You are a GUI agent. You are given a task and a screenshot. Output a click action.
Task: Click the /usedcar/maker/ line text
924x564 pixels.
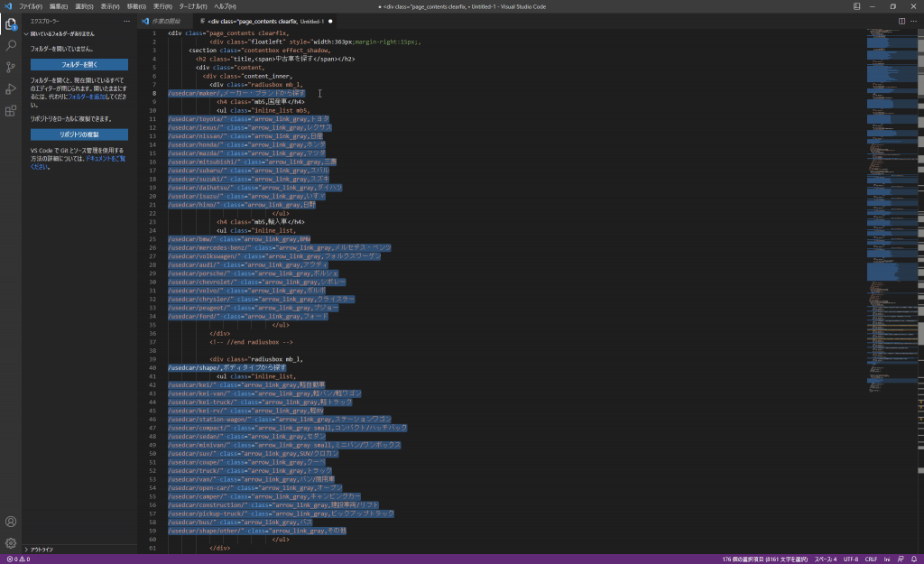pyautogui.click(x=236, y=93)
